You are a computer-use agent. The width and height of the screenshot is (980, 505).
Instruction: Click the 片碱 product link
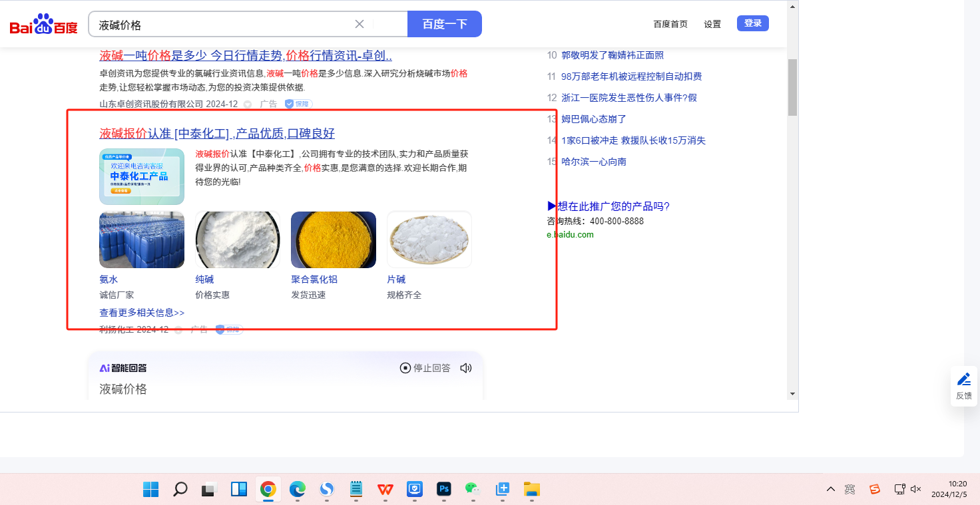[396, 279]
